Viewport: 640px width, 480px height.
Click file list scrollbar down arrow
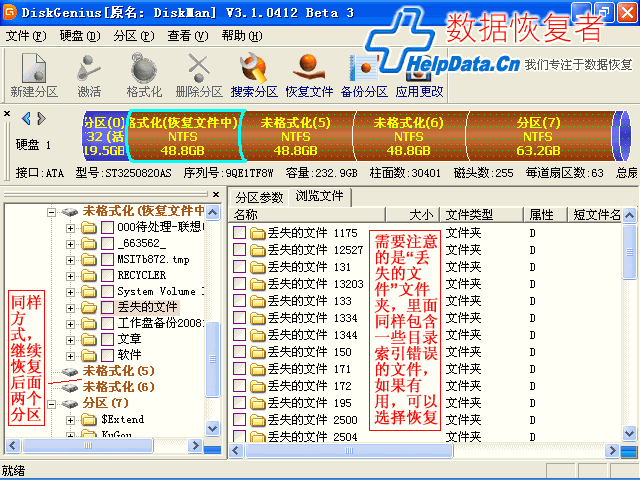[629, 433]
